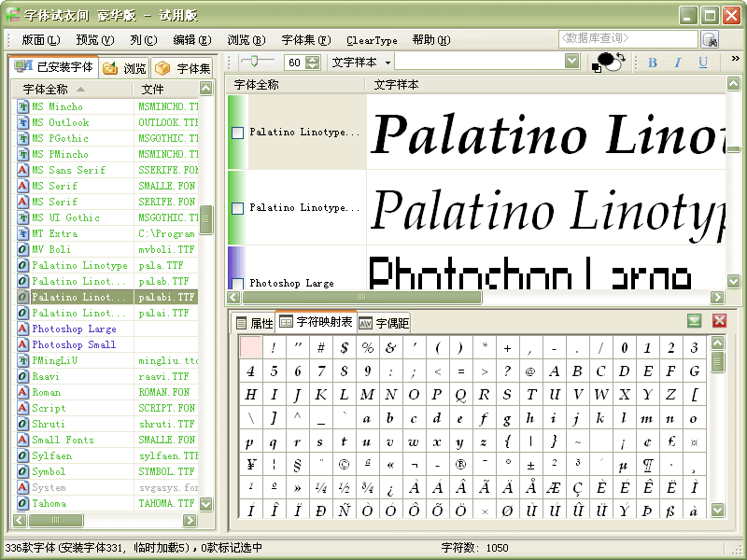
Task: Click the icon beside Roman
Action: (22, 392)
